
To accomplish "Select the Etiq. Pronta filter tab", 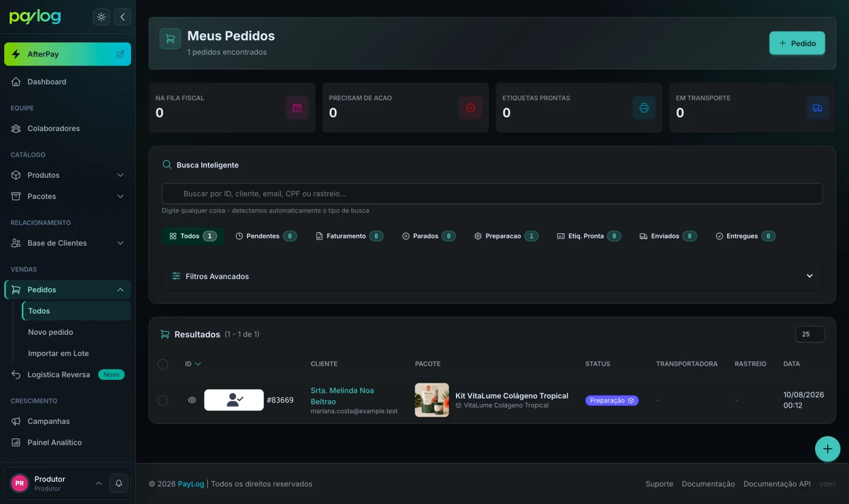I will 589,236.
